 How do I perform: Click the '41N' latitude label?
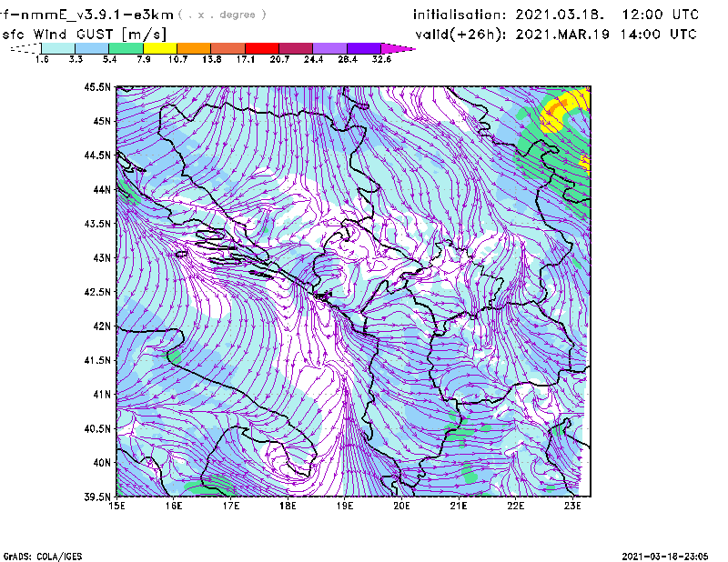tap(102, 395)
